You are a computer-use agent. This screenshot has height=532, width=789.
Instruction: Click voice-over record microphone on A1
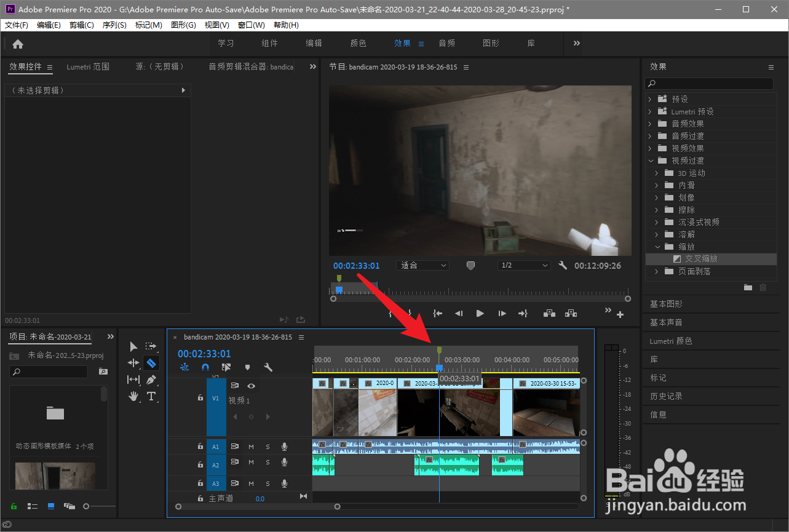tap(284, 447)
